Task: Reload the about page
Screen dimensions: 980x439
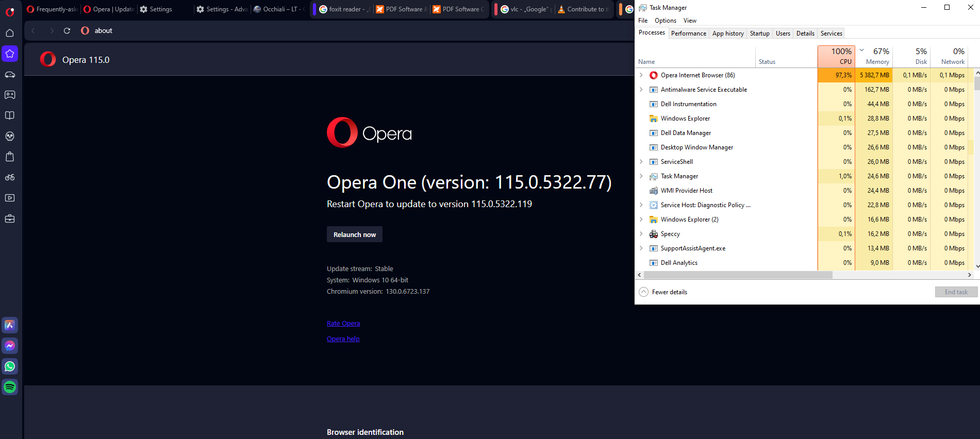Action: click(67, 31)
